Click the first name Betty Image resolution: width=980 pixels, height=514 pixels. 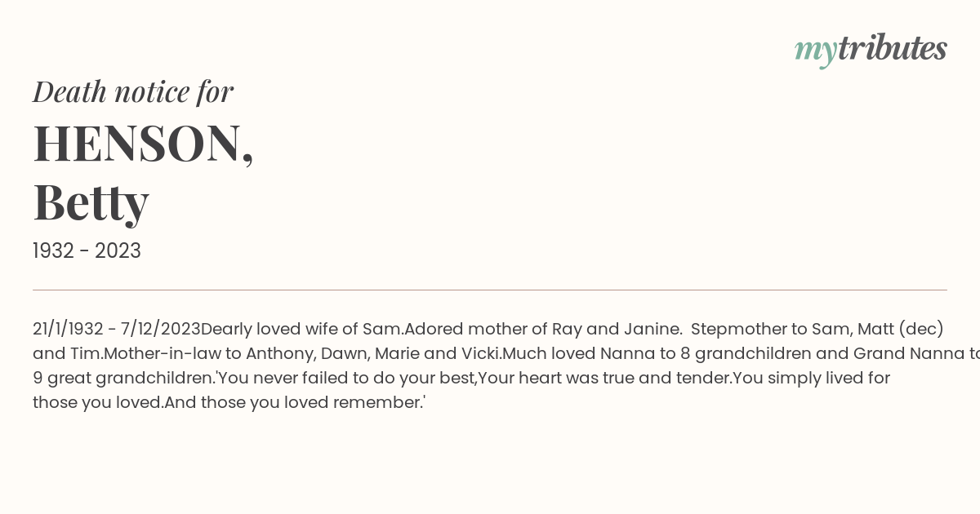[91, 202]
